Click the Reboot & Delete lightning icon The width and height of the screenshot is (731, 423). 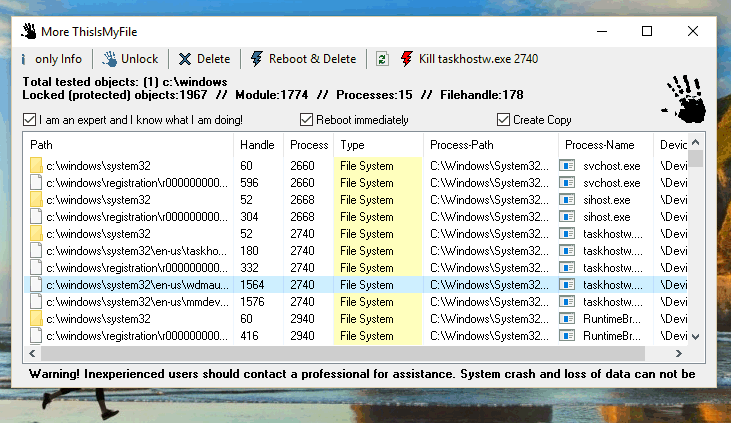pyautogui.click(x=256, y=59)
